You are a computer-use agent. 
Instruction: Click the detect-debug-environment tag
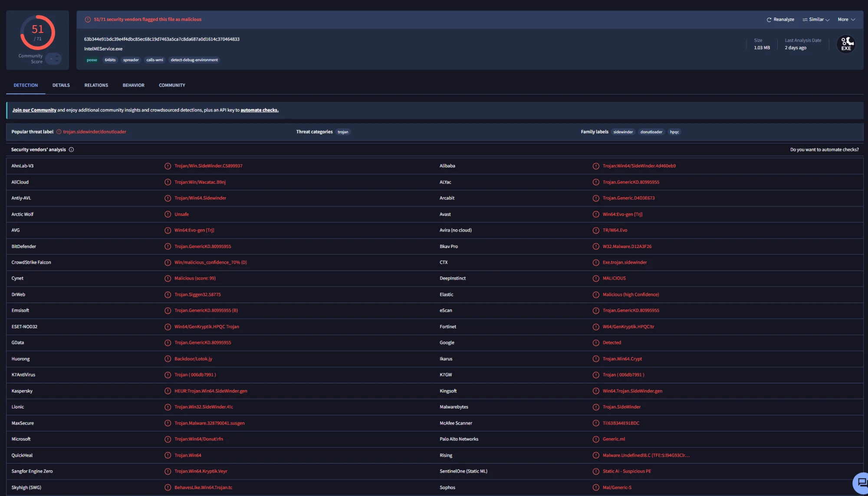(194, 60)
